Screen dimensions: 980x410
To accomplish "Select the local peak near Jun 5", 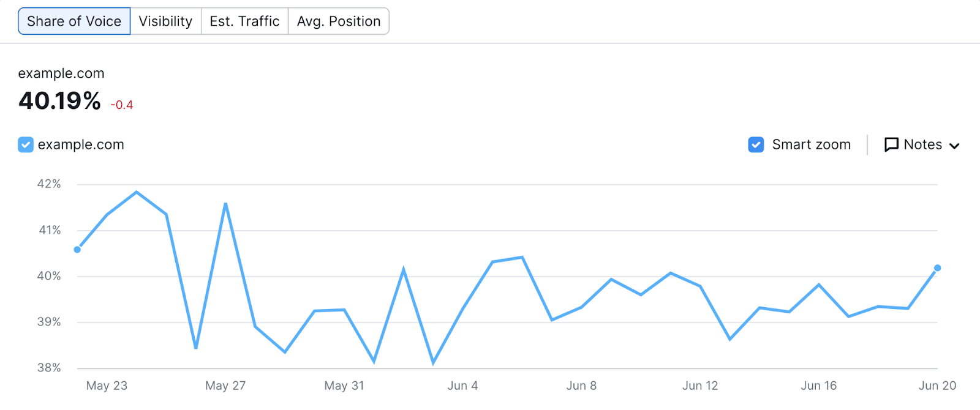I will (521, 257).
